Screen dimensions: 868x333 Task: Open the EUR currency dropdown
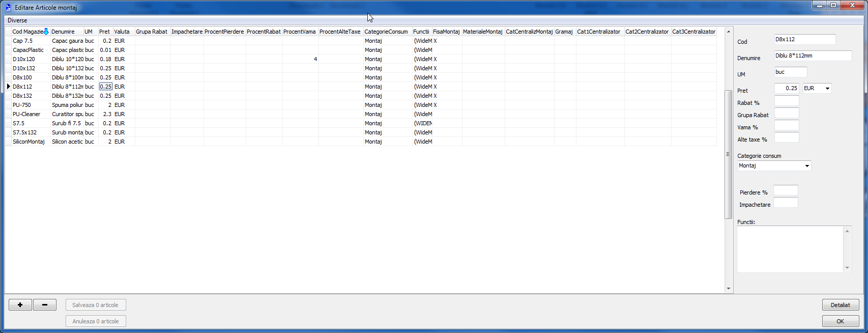tap(827, 89)
